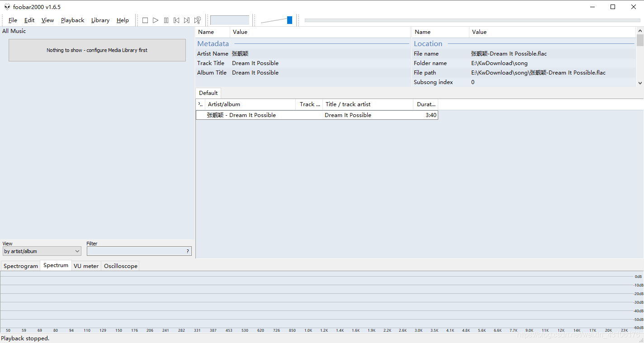Click the Metadata Name column header
The width and height of the screenshot is (644, 343).
point(213,32)
